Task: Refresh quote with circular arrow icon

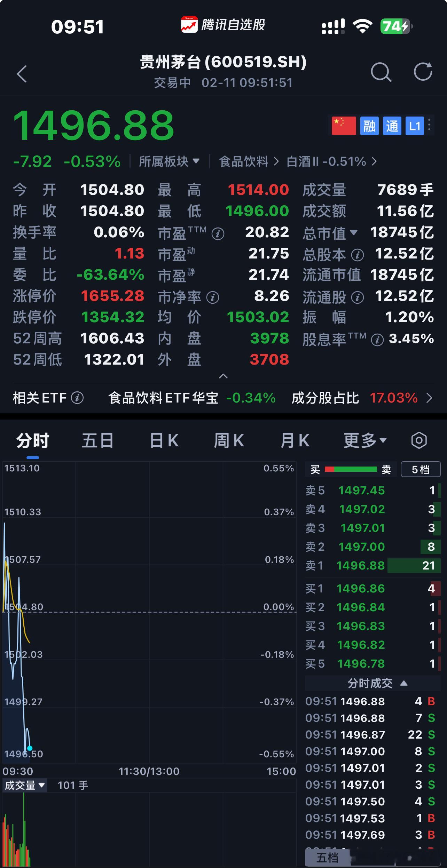Action: tap(423, 72)
